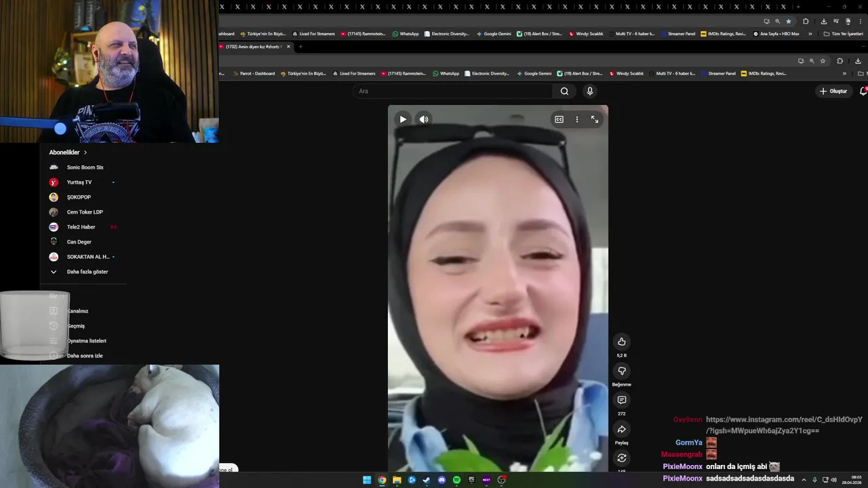Click the YouTube Ara search field
This screenshot has height=488, width=868.
click(x=454, y=91)
